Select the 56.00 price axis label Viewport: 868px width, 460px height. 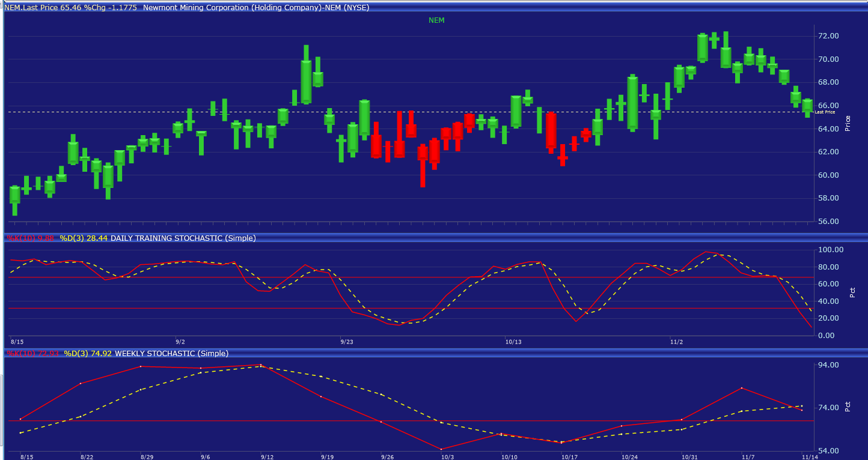pos(828,222)
